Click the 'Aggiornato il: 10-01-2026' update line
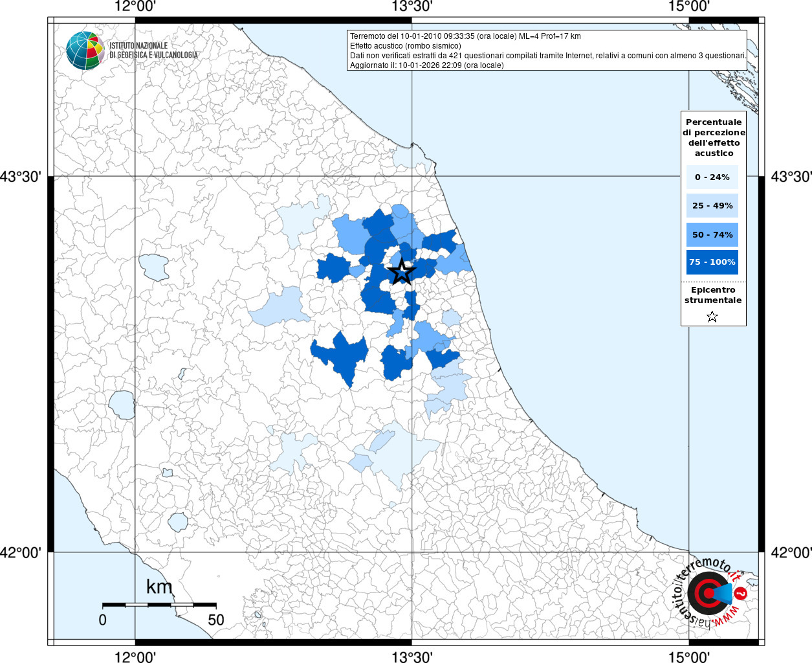Viewport: 812px width, 663px height. 426,65
